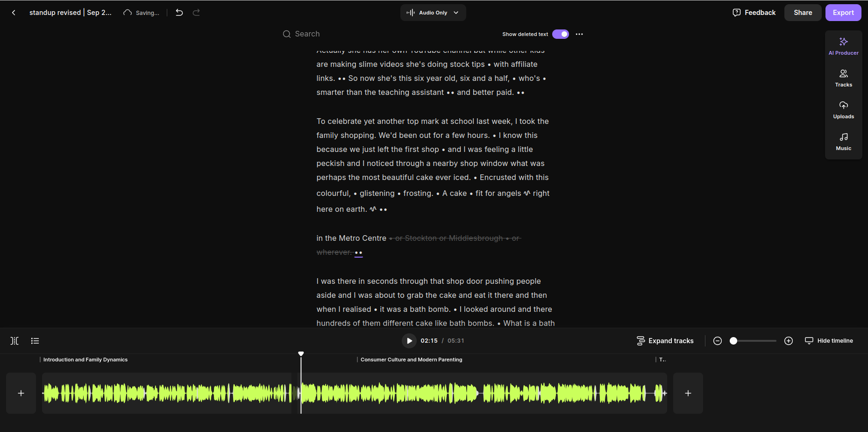
Task: Click the split clip icon above timeline
Action: point(14,341)
